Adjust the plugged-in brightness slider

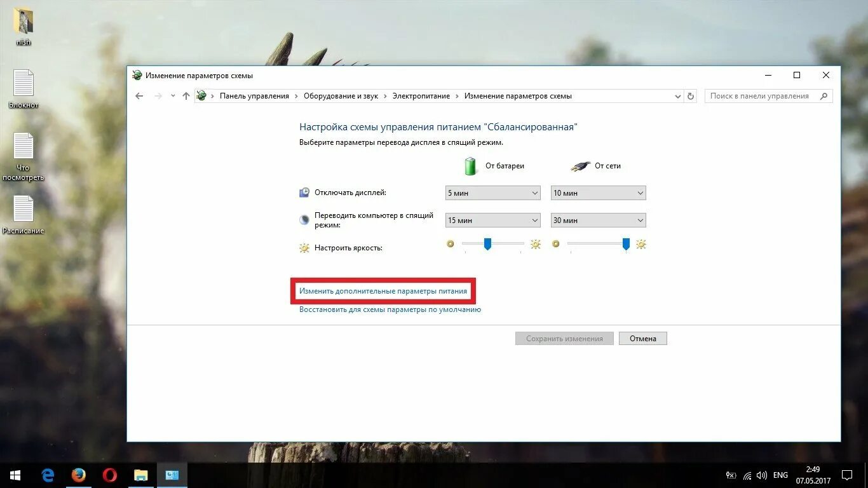coord(626,244)
